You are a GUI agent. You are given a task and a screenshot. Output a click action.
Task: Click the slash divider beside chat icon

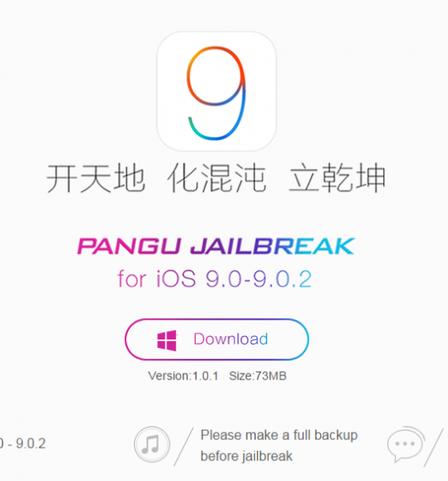433,448
